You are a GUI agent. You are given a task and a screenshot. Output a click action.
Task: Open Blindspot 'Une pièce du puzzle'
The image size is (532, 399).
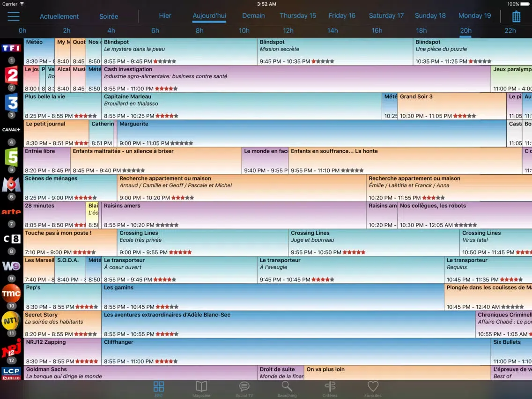pyautogui.click(x=472, y=52)
